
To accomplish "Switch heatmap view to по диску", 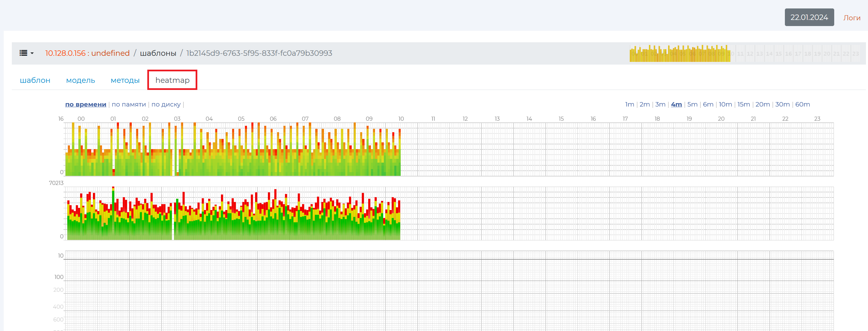I will point(166,104).
